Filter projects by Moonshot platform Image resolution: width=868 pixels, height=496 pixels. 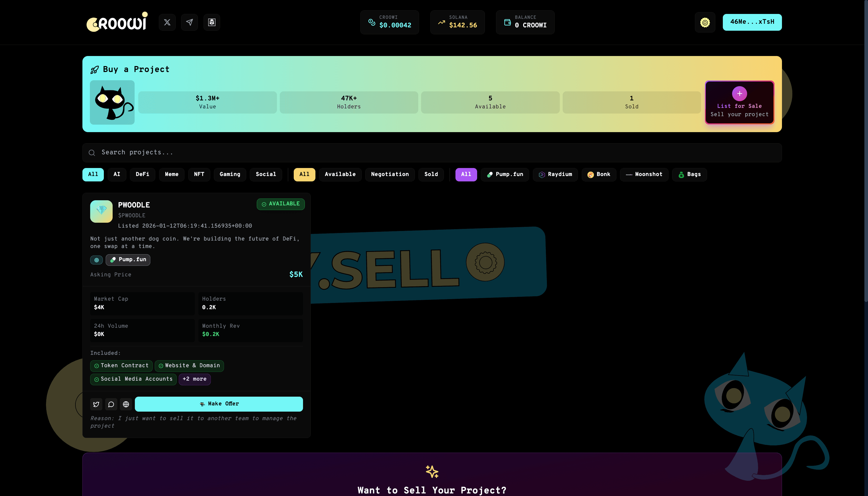click(644, 174)
